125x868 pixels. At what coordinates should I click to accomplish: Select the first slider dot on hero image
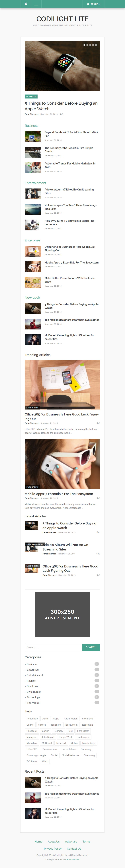click(x=84, y=45)
